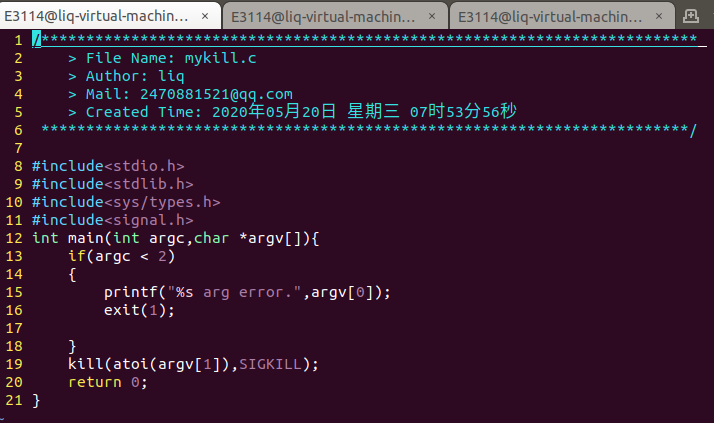714x423 pixels.
Task: Click the email 2470881521@qq.com on line 4
Action: (216, 94)
